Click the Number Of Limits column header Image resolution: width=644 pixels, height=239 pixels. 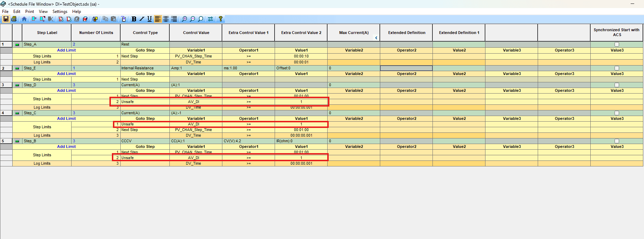(96, 33)
